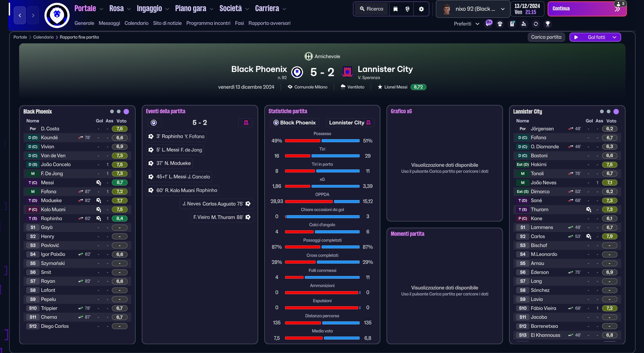Open the settings gear icon
644x353 pixels.
tap(421, 9)
